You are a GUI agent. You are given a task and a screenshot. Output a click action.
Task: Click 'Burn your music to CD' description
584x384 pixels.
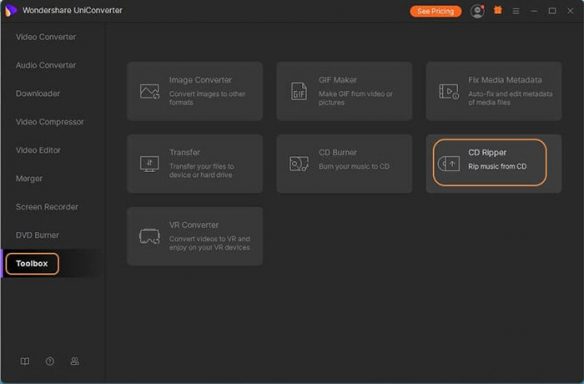[x=354, y=166]
